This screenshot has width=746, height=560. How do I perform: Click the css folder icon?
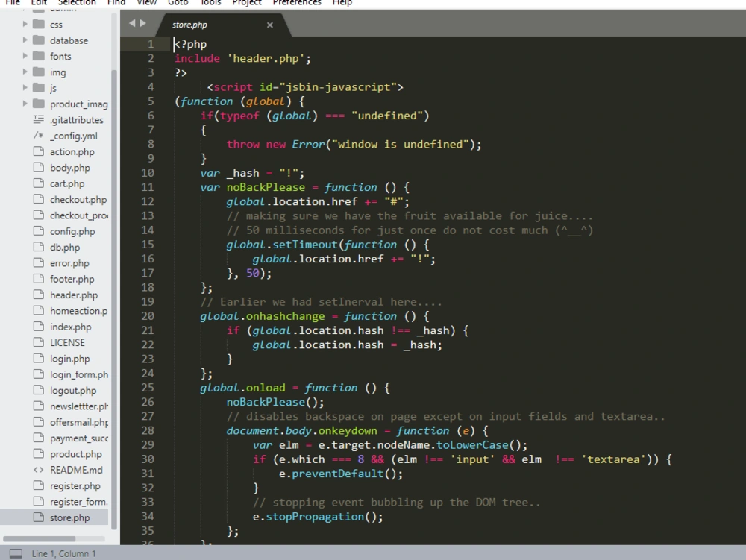(39, 24)
